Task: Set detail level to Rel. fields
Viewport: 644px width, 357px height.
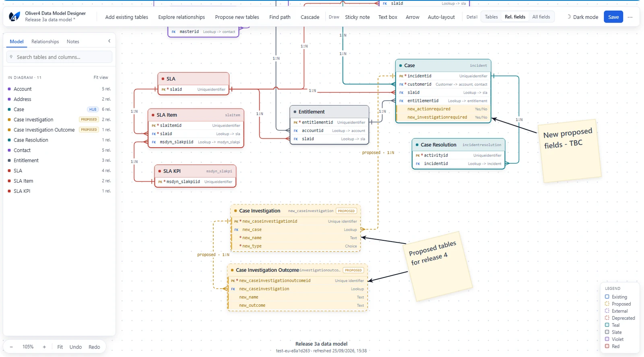Action: tap(515, 17)
